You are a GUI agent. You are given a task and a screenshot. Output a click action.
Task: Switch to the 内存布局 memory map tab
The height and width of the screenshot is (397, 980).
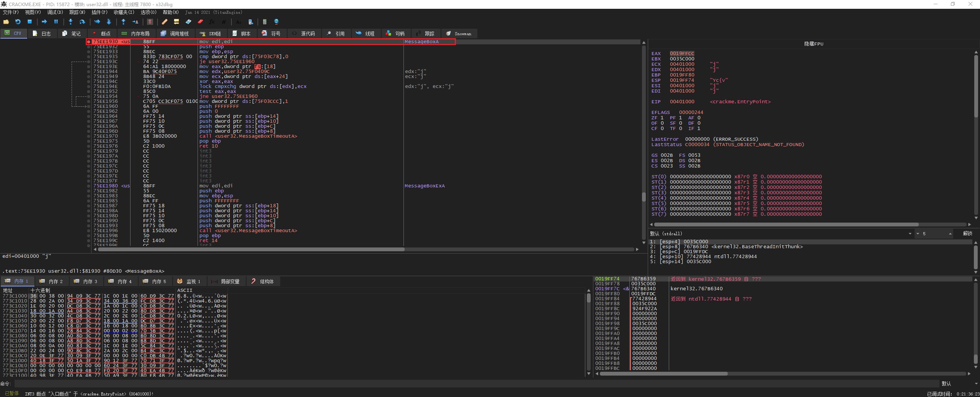(136, 34)
